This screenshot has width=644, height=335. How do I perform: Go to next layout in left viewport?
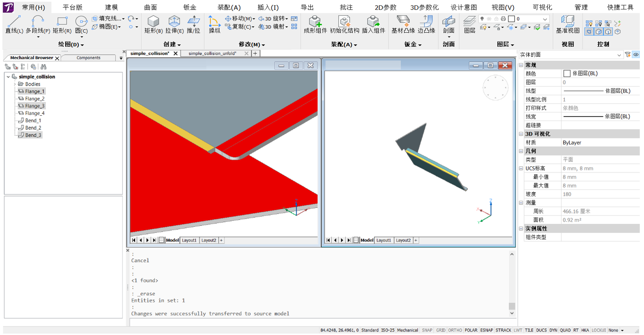coord(147,240)
